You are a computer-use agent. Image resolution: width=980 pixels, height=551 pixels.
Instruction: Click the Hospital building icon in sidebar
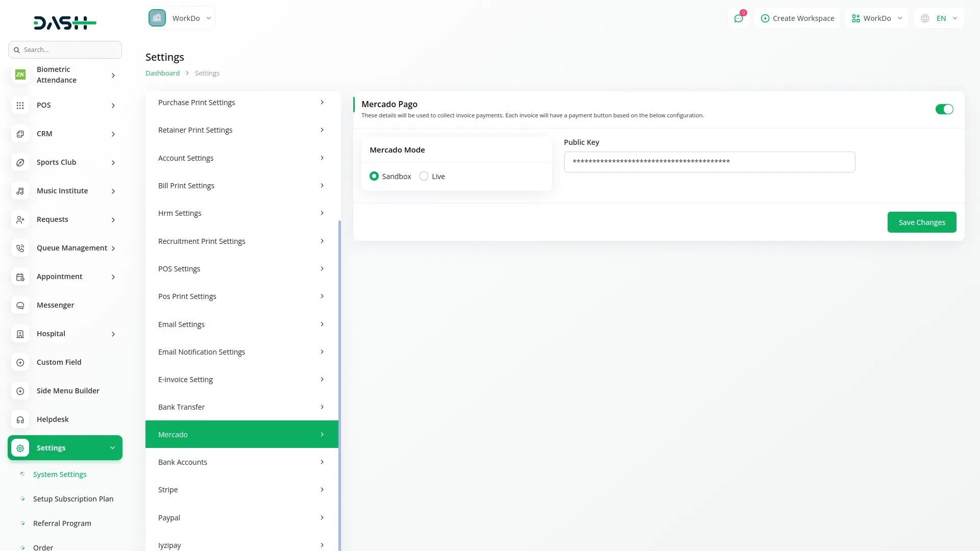[x=20, y=334]
